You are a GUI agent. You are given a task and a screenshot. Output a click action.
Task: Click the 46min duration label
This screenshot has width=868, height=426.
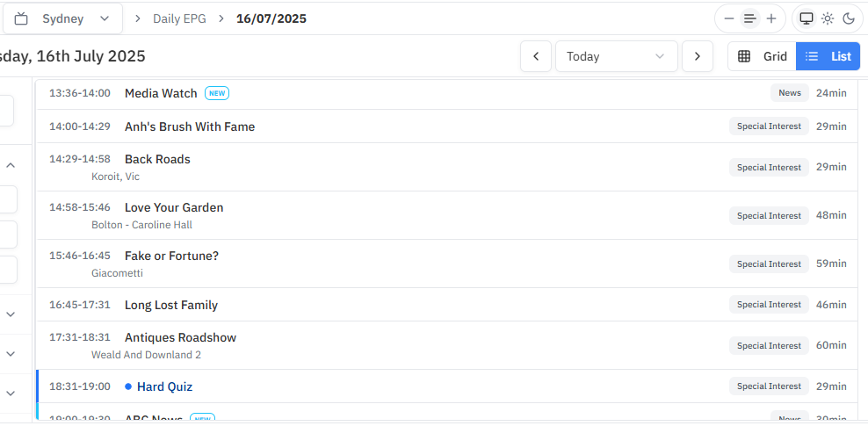point(831,304)
